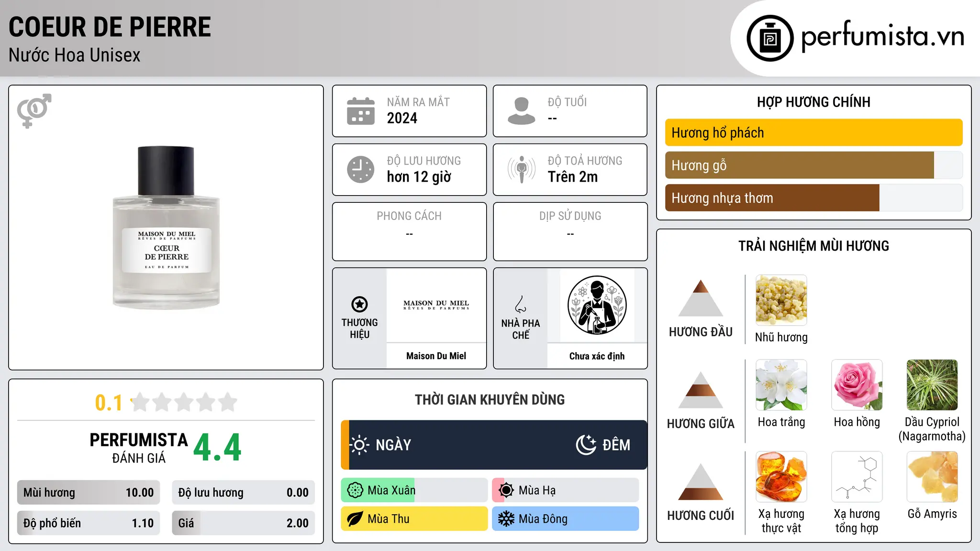This screenshot has height=551, width=980.
Task: Click the hơn 12 giờ longevity value
Action: pos(419,177)
